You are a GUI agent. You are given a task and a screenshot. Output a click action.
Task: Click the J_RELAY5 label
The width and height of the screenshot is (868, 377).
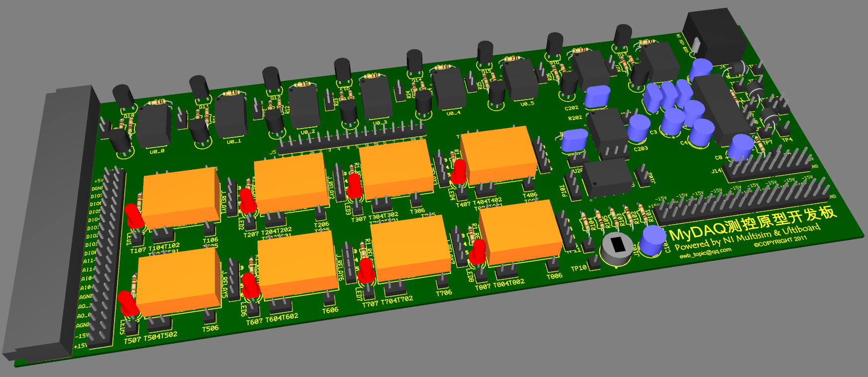[225, 285]
